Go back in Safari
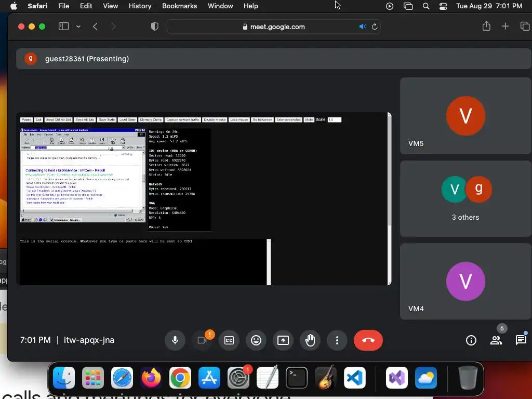Viewport: 532px width, 399px height. [96, 26]
